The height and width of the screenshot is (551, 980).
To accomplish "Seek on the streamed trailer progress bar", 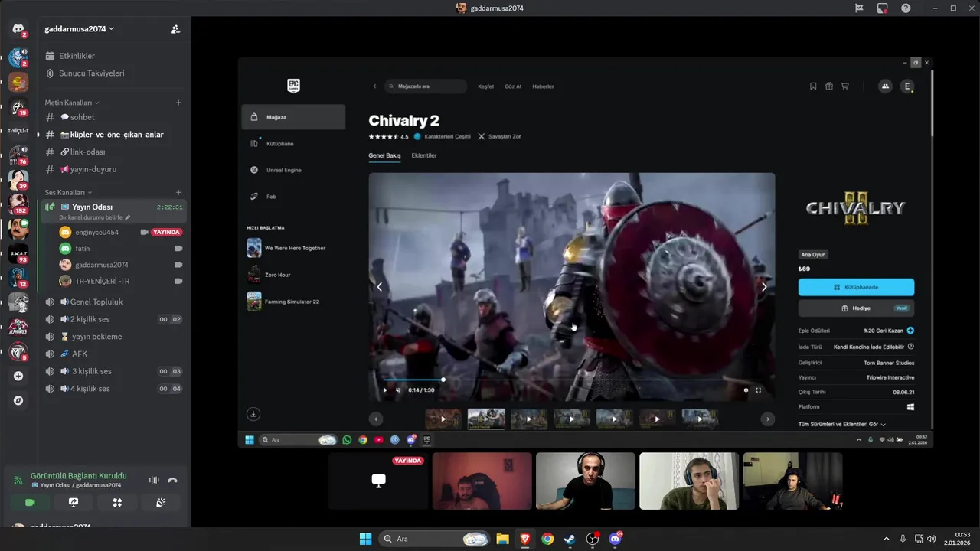I will tap(571, 380).
